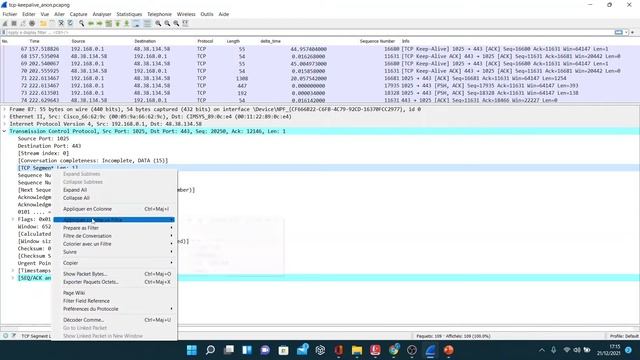Choose Expand All in the context menu
This screenshot has width=640, height=360.
[x=114, y=190]
